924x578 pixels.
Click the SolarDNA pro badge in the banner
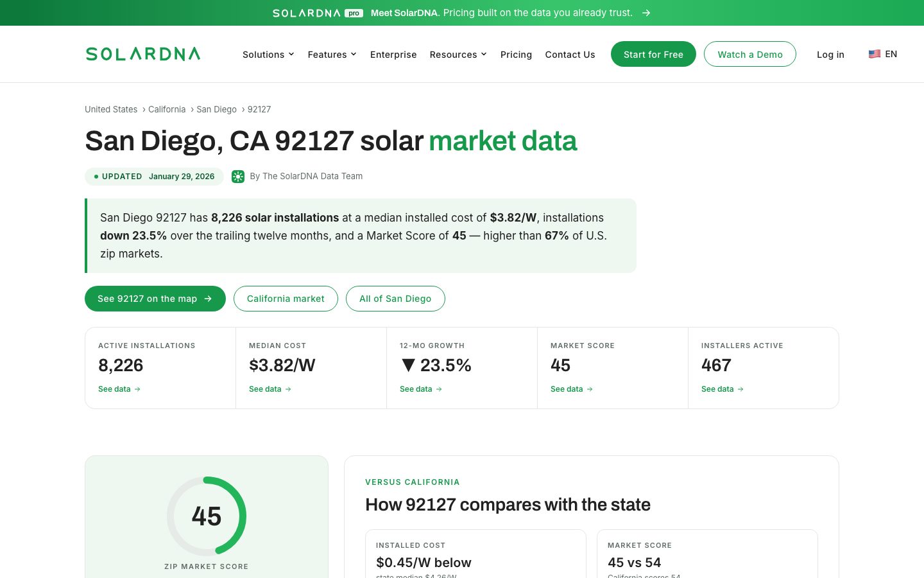tap(318, 13)
